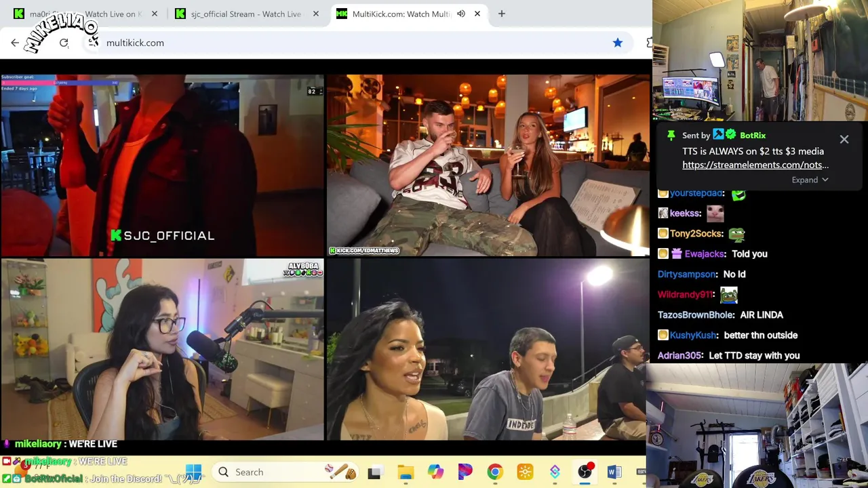Open Tony2Socks's chat profile
The image size is (868, 488).
[696, 233]
